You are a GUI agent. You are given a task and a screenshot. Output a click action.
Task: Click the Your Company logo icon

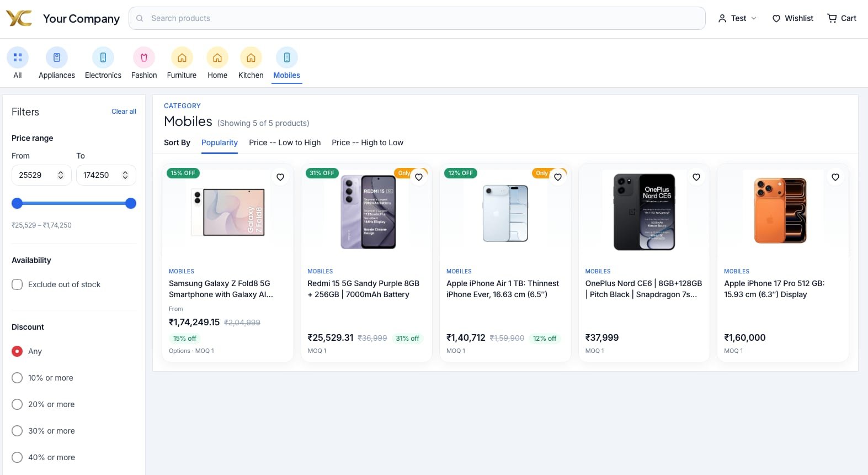19,18
